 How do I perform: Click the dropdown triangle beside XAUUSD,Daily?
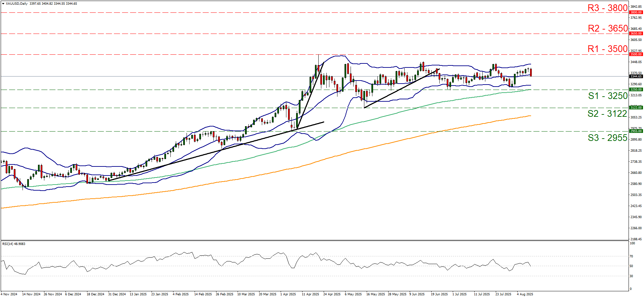[x=3, y=4]
